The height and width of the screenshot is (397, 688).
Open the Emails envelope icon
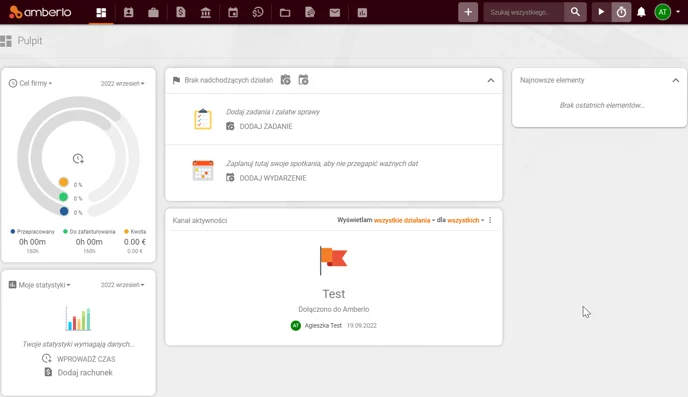coord(334,13)
